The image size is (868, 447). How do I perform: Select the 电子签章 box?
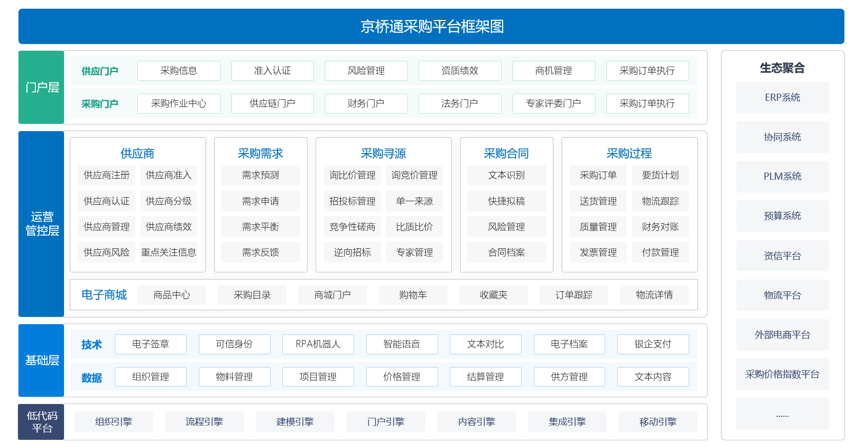pyautogui.click(x=151, y=344)
